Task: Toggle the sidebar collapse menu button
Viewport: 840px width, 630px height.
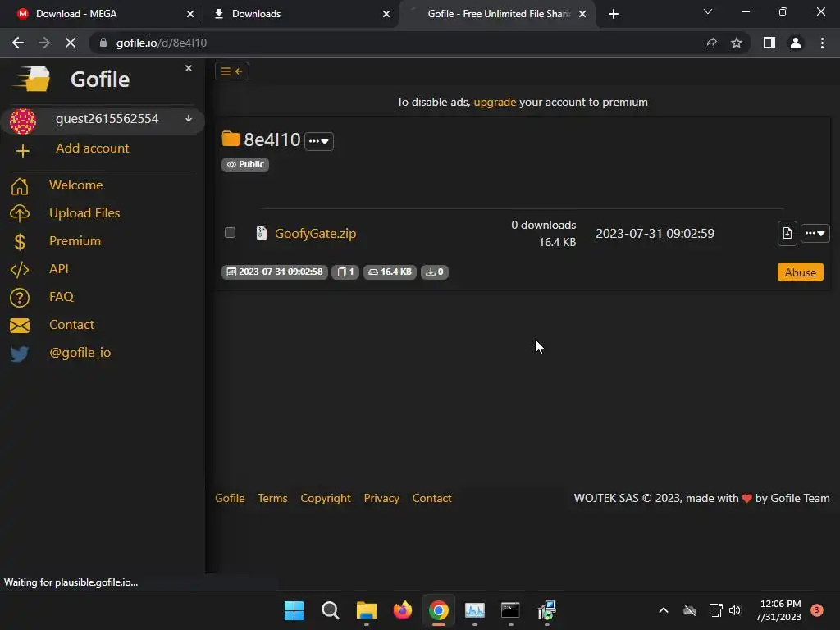Action: (232, 71)
